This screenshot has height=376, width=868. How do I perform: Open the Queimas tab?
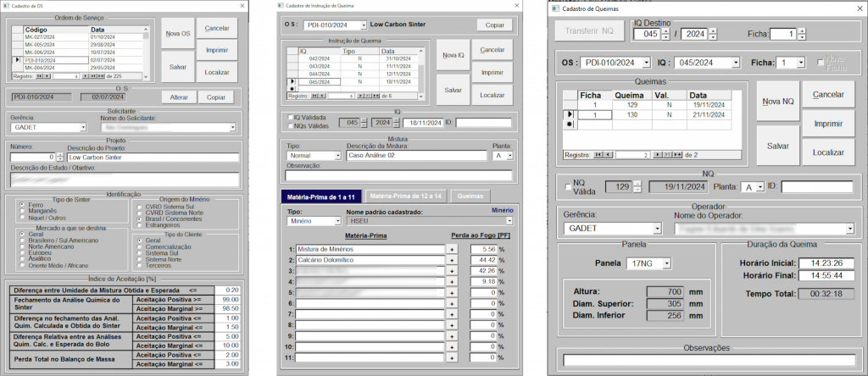470,196
